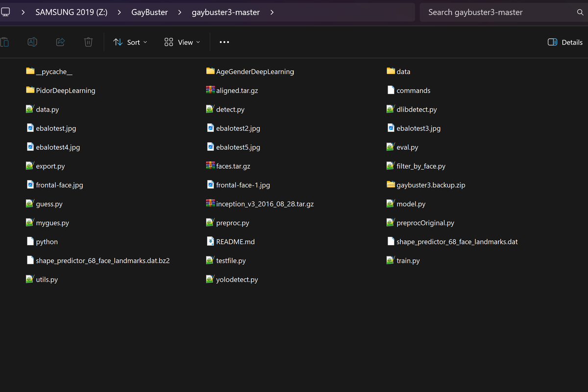The width and height of the screenshot is (588, 392).
Task: Click the Delete trash can icon
Action: tap(88, 42)
